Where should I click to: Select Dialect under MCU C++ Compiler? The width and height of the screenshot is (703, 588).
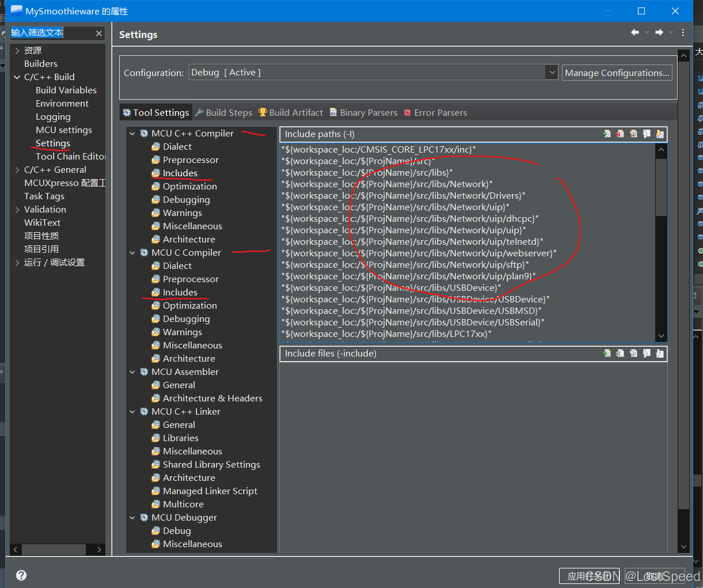[x=177, y=147]
